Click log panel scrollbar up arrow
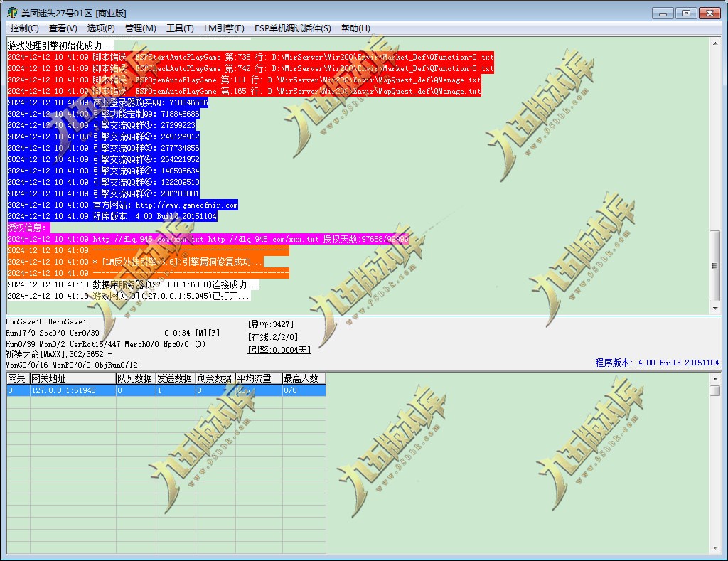This screenshot has height=561, width=728. 715,43
